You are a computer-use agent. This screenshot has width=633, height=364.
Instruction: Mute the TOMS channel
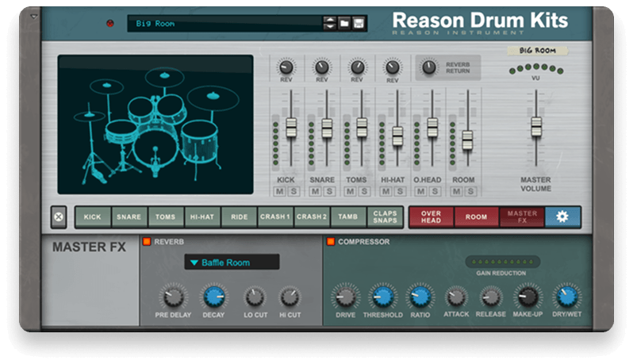[x=350, y=192]
